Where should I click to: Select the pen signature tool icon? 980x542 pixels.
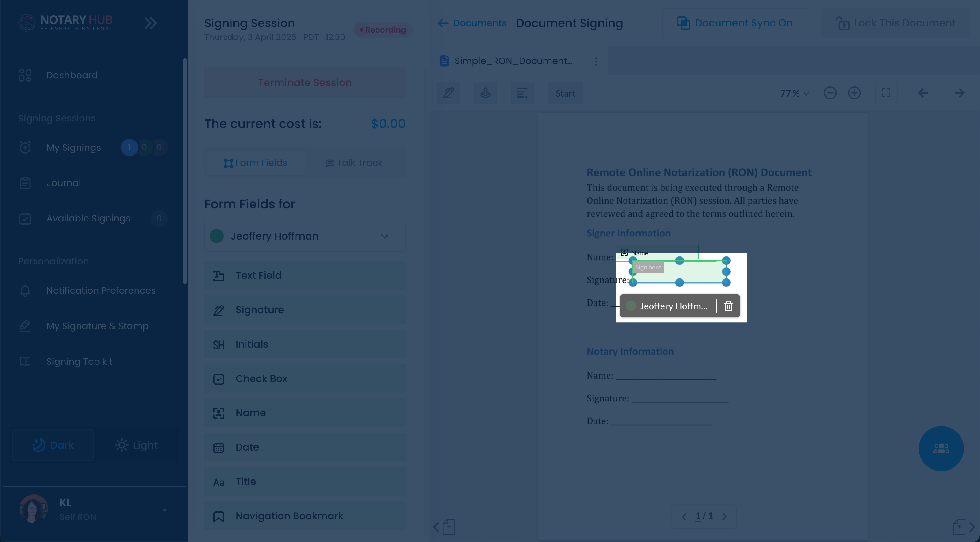click(449, 93)
